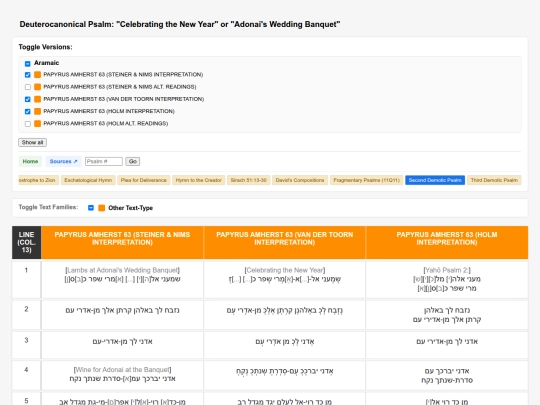540x405 pixels.
Task: Click the Line (Col. 13) header cell
Action: 27,242
